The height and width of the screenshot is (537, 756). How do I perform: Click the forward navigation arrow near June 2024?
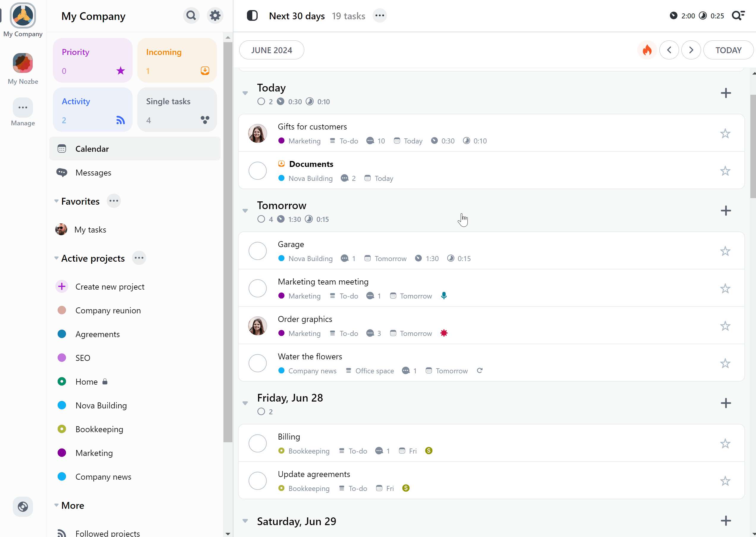[692, 50]
